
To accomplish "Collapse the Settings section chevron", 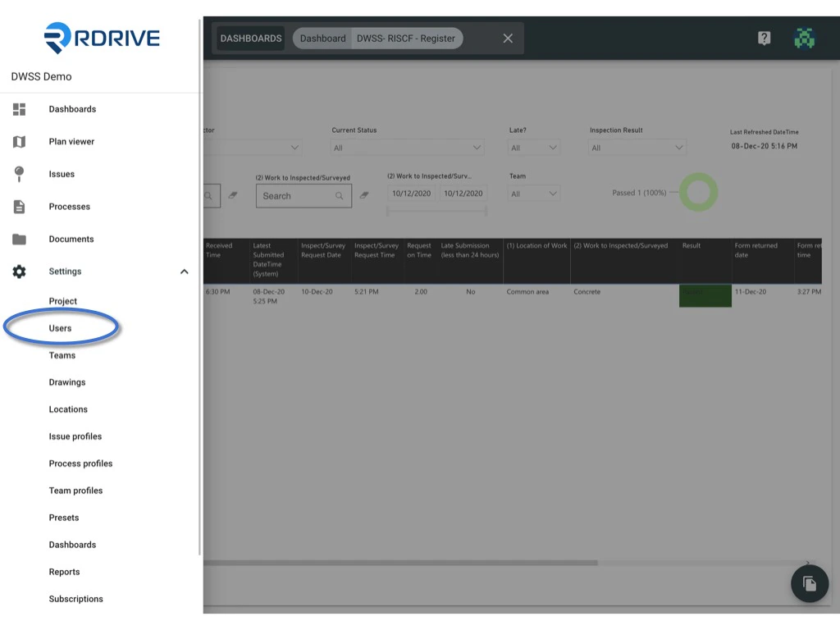I will coord(184,271).
